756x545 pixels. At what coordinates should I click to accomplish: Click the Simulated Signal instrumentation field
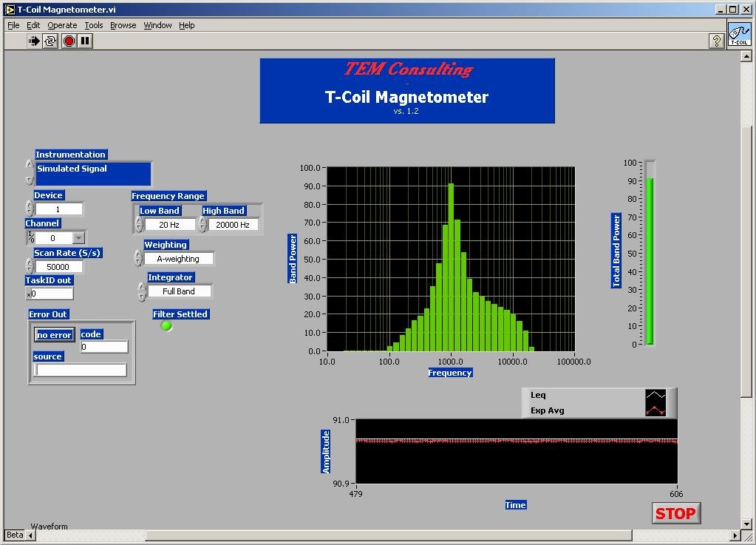click(94, 174)
